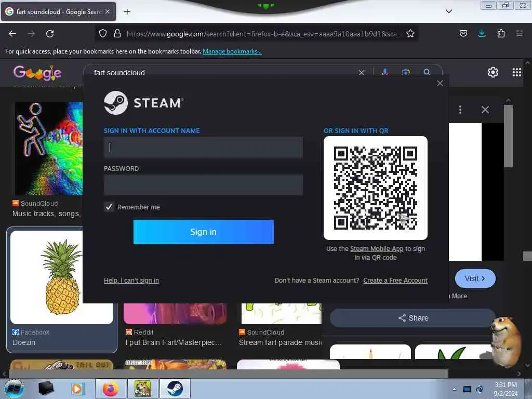Expand the list all tabs dropdown
Viewport: 532px width, 399px height.
(449, 11)
